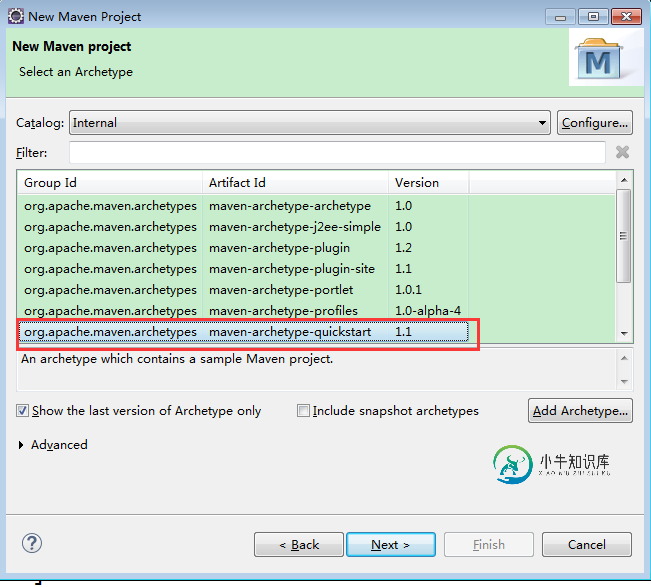Select the maven-archetype-quickstart row
The width and height of the screenshot is (651, 587).
243,332
